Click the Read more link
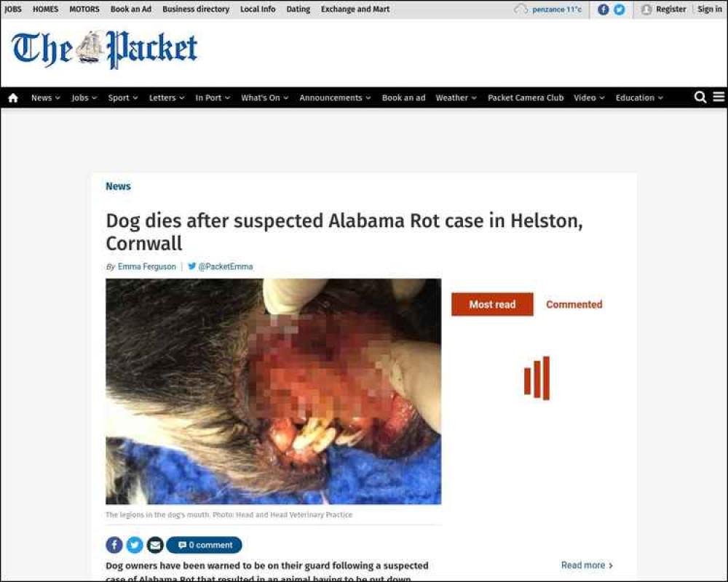Screen dimensions: 728x582 click(x=587, y=565)
